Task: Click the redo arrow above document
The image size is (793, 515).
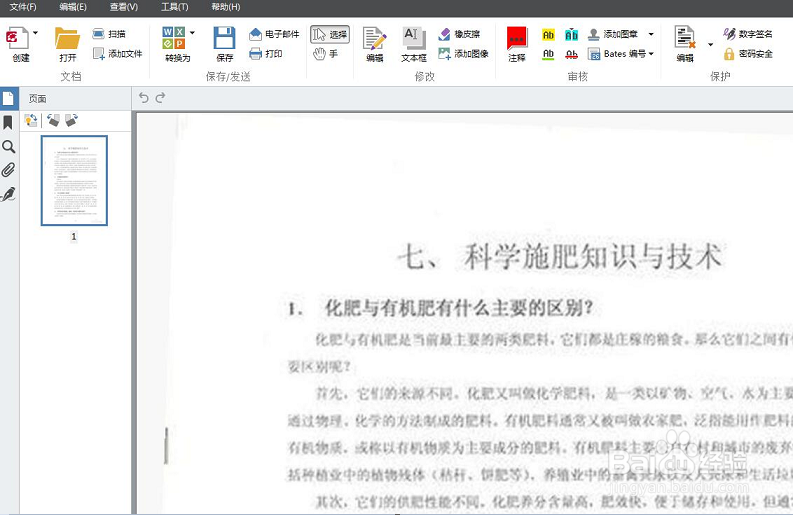Action: click(160, 98)
